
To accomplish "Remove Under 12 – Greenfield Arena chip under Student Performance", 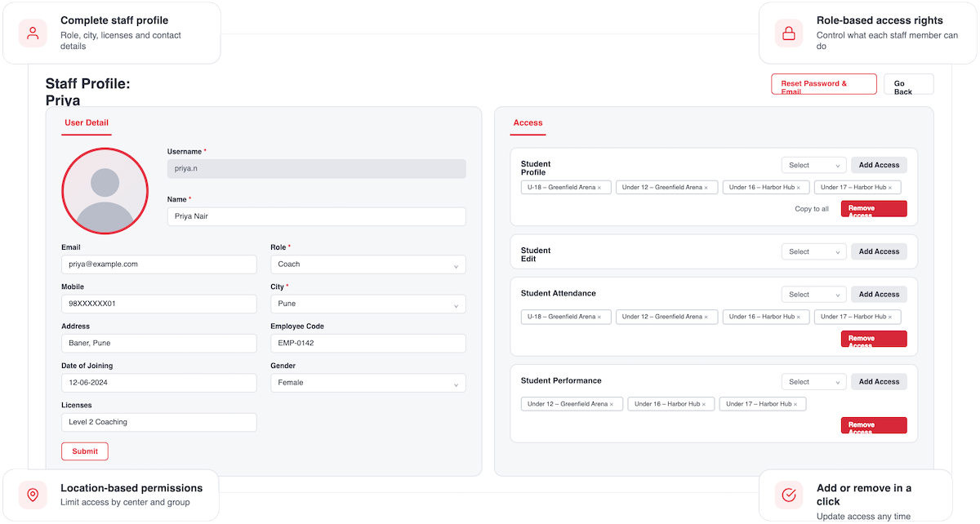I will tap(612, 404).
